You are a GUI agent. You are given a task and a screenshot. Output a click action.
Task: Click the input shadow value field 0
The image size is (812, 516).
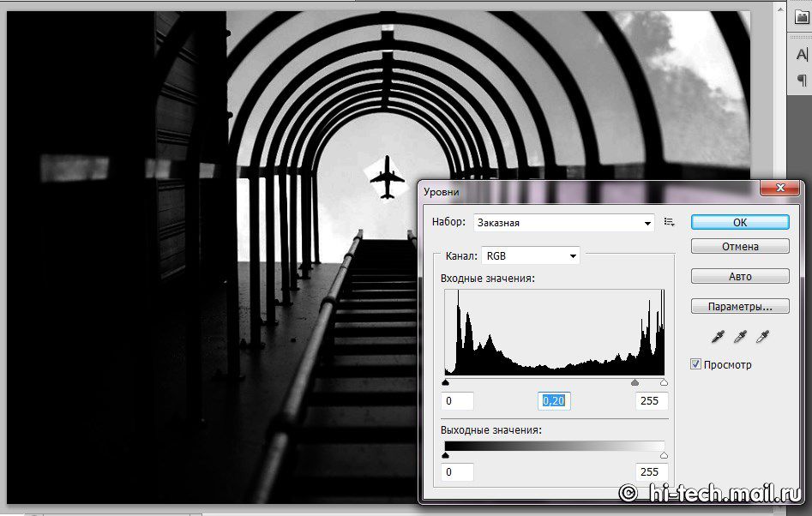point(458,400)
